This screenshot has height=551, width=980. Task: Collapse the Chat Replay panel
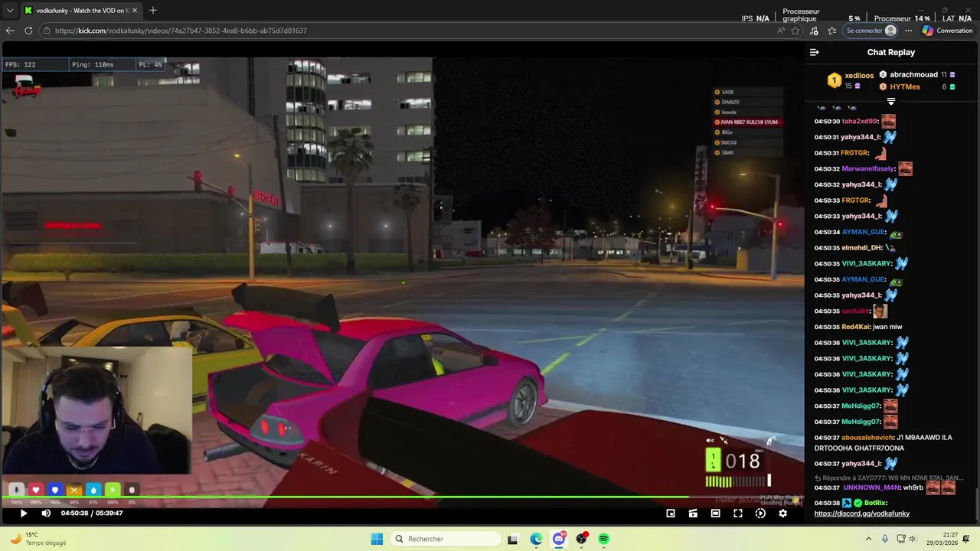pyautogui.click(x=814, y=52)
